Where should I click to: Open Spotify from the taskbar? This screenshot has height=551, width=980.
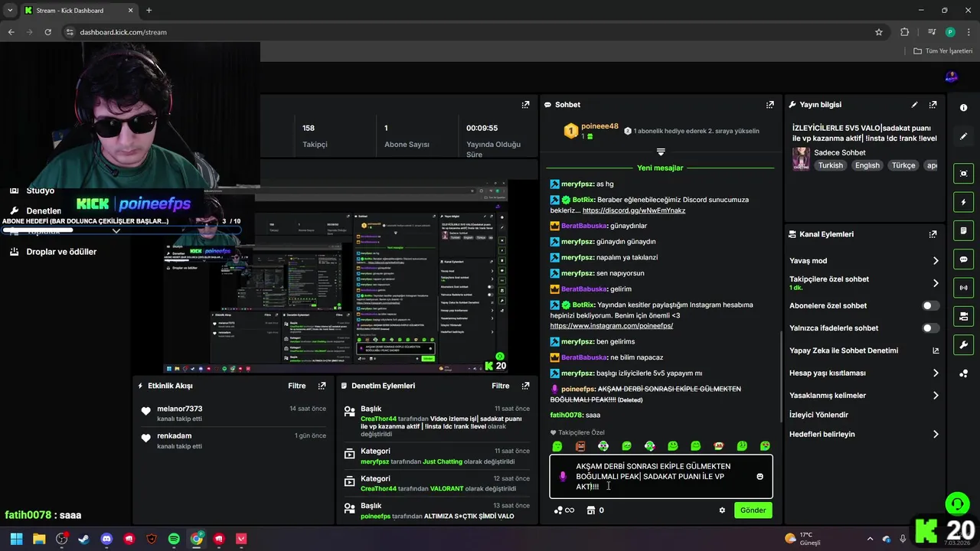(x=174, y=539)
